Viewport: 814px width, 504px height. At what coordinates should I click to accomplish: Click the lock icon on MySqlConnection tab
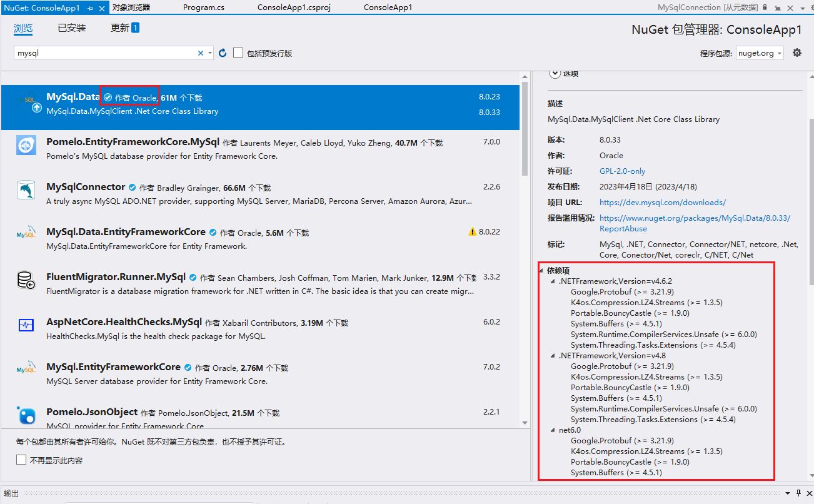click(765, 8)
